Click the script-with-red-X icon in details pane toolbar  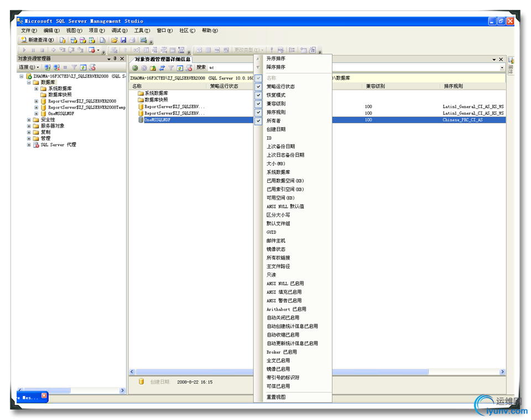(x=189, y=67)
